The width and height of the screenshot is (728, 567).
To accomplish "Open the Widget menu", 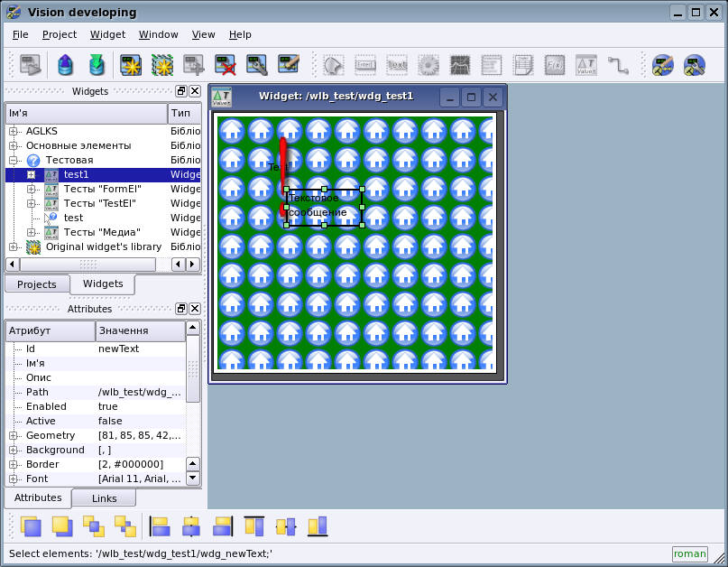I will click(107, 34).
